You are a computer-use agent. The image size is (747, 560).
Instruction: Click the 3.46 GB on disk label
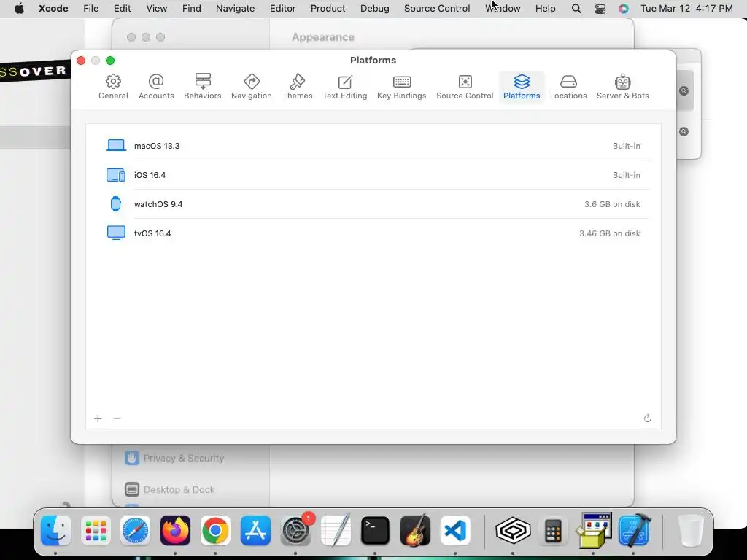click(610, 233)
